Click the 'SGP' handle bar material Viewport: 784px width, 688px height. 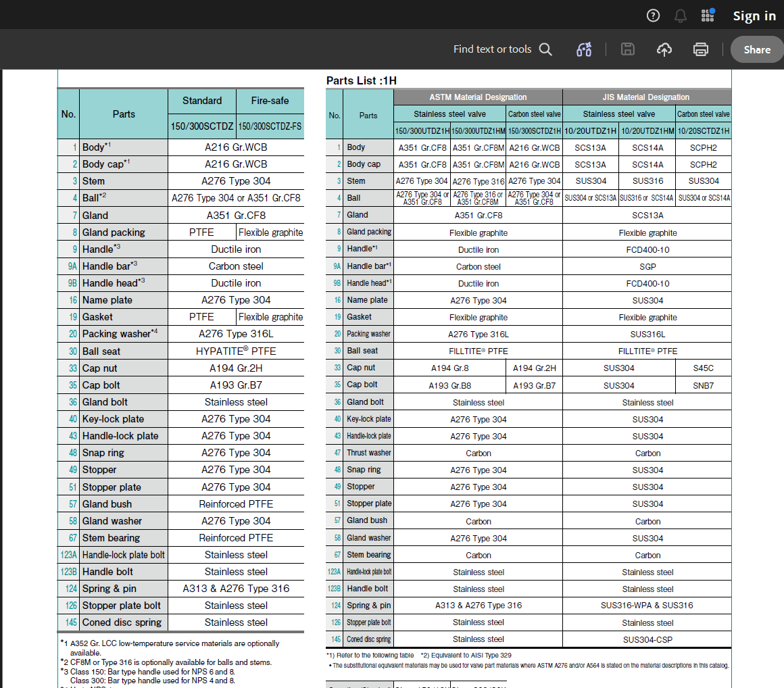click(647, 266)
